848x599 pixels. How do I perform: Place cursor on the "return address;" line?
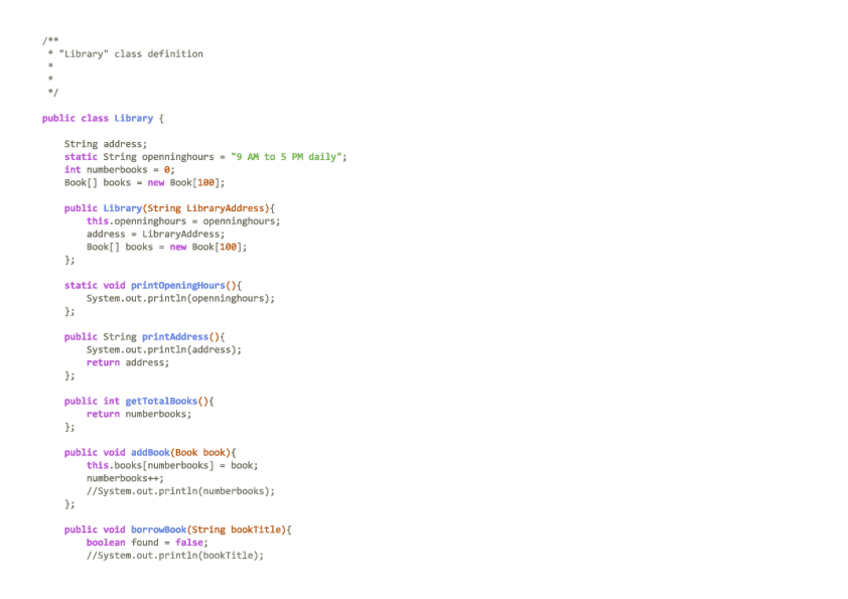click(127, 363)
